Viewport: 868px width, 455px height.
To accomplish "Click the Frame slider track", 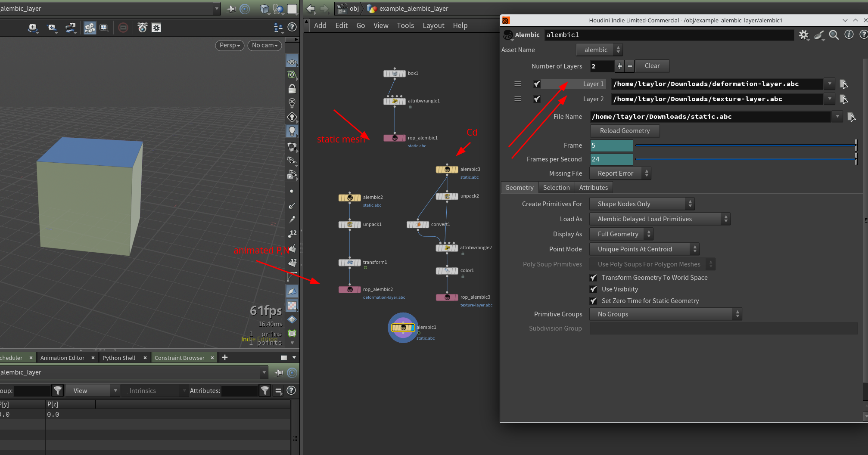I will [x=744, y=145].
